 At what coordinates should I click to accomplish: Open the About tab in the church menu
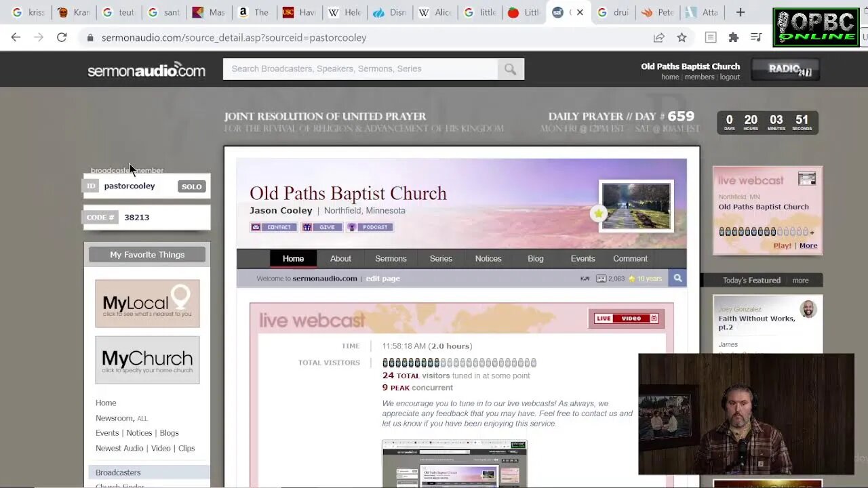[x=340, y=258]
